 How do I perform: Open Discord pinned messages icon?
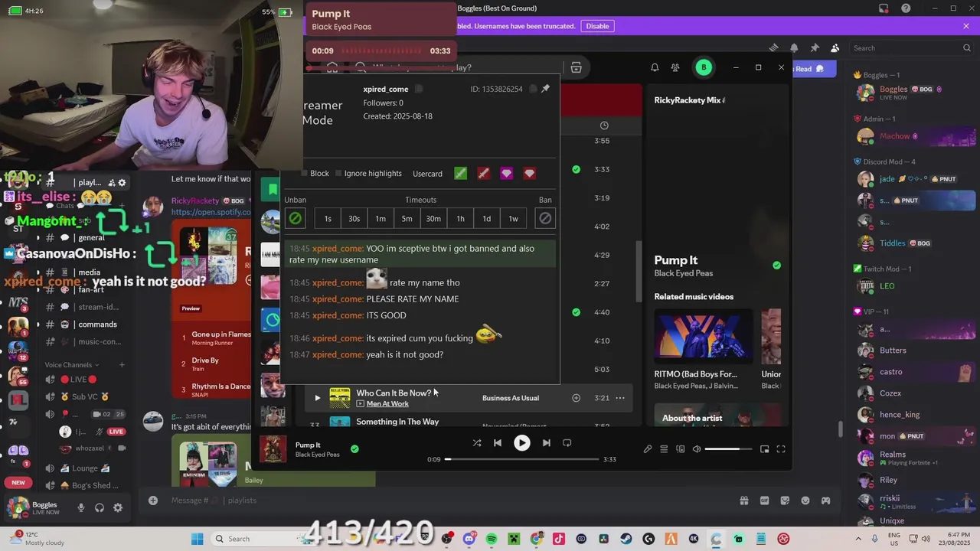pos(815,48)
